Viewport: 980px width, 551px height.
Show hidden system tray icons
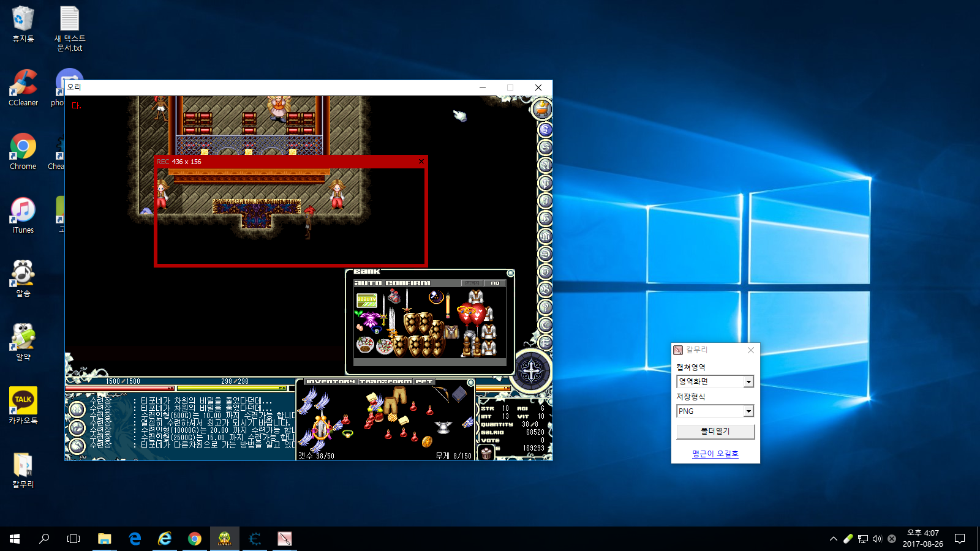pyautogui.click(x=833, y=539)
